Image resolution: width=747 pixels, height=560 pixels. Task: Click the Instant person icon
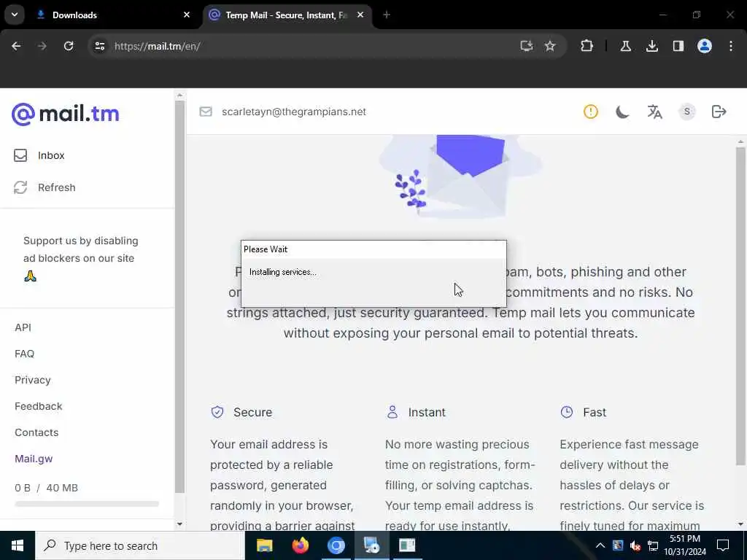(392, 412)
